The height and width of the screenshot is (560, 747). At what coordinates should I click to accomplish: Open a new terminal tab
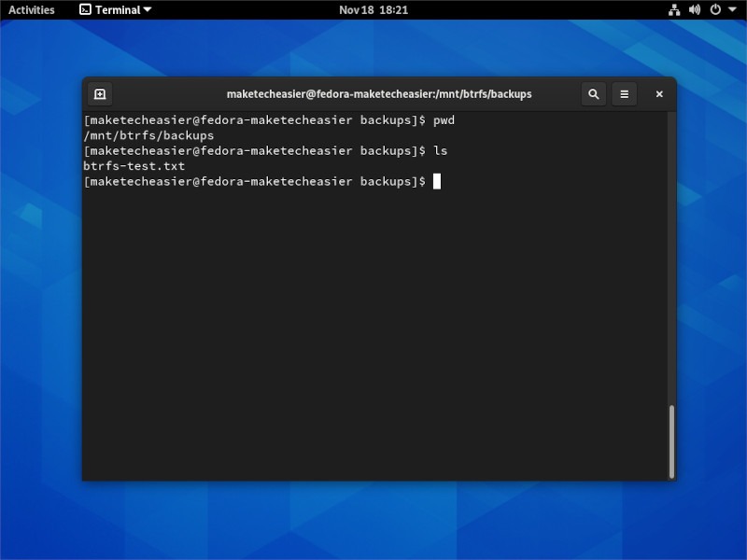click(100, 93)
